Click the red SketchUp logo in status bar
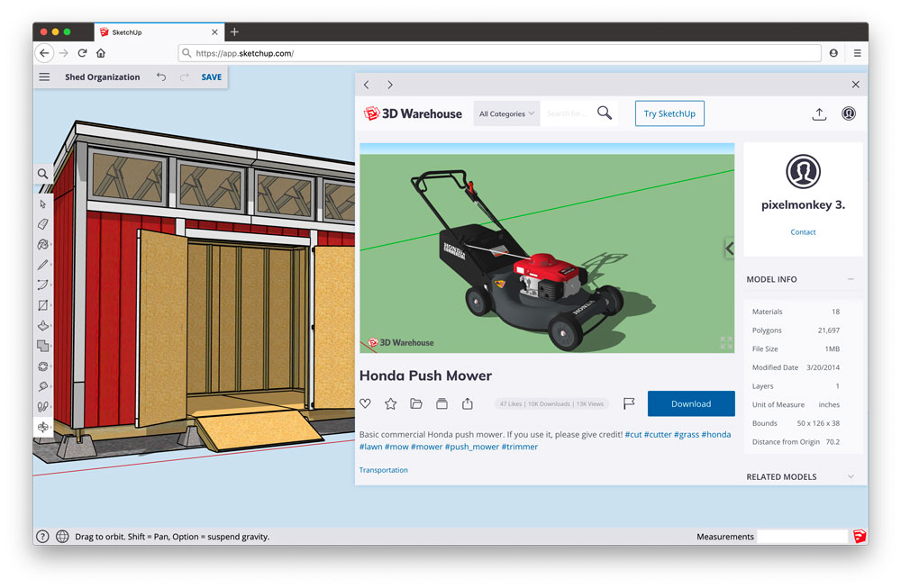This screenshot has width=901, height=588. click(x=859, y=537)
